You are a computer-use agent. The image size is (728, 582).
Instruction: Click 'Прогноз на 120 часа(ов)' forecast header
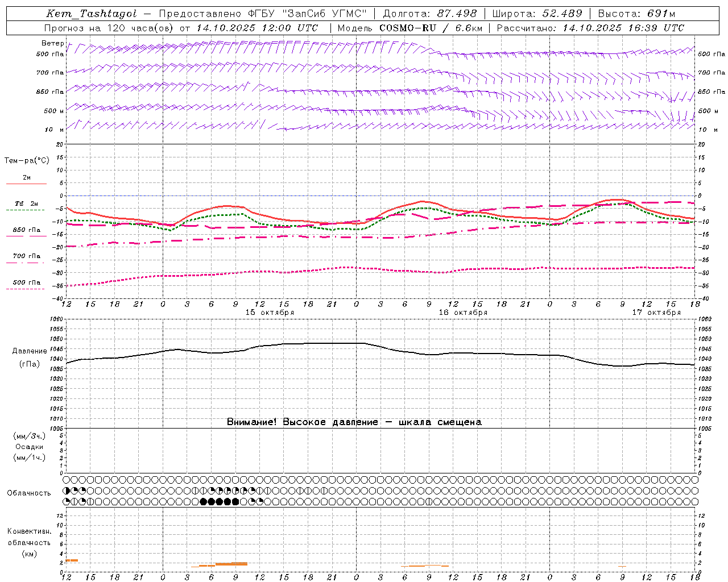click(x=109, y=28)
